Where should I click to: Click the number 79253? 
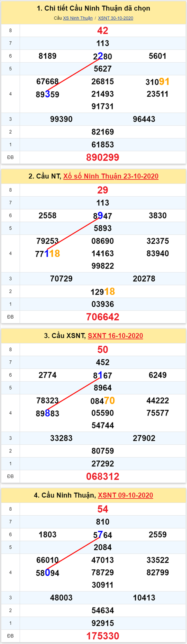click(48, 241)
